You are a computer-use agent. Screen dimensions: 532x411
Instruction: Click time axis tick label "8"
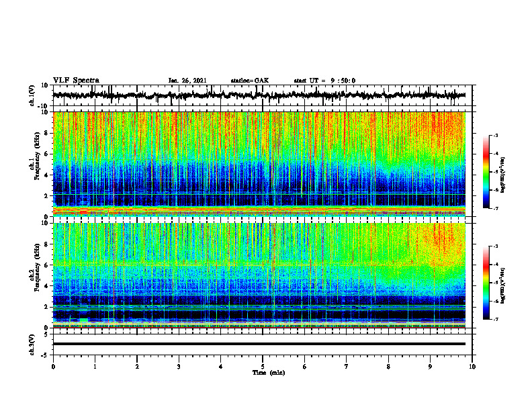pyautogui.click(x=388, y=367)
